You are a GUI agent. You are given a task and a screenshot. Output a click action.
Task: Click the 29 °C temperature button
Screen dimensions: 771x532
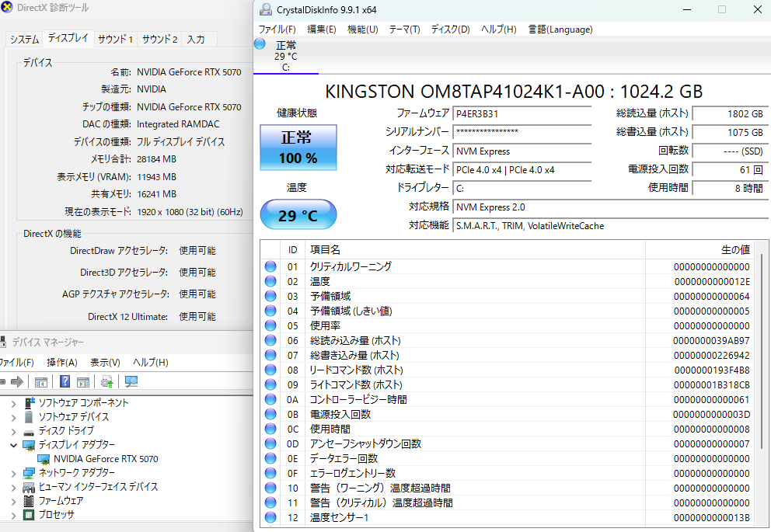(298, 214)
